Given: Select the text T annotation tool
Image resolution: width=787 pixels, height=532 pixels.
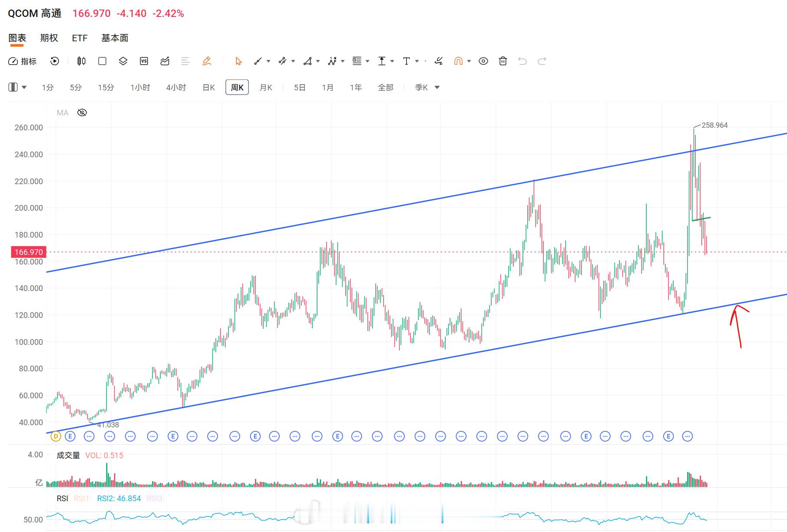Looking at the screenshot, I should click(406, 61).
